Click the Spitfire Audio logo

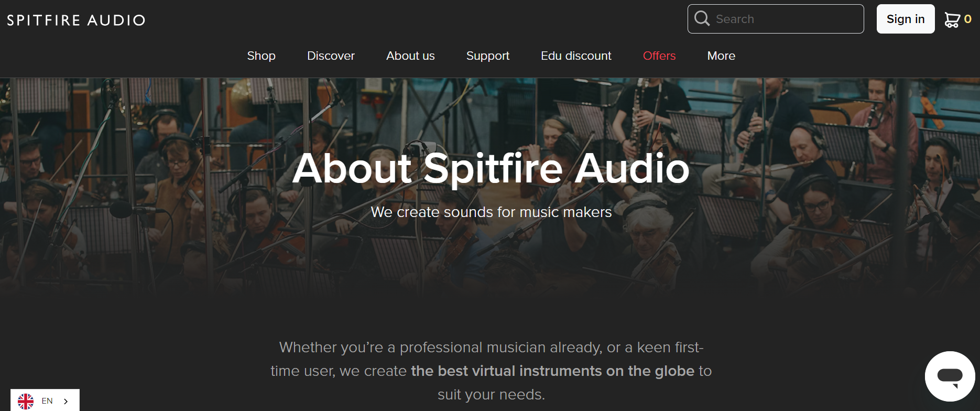coord(76,20)
